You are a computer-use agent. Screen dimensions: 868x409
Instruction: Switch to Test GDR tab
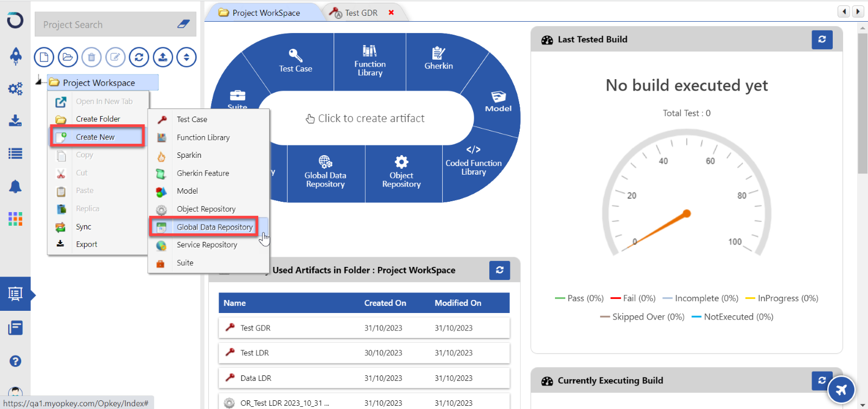361,12
